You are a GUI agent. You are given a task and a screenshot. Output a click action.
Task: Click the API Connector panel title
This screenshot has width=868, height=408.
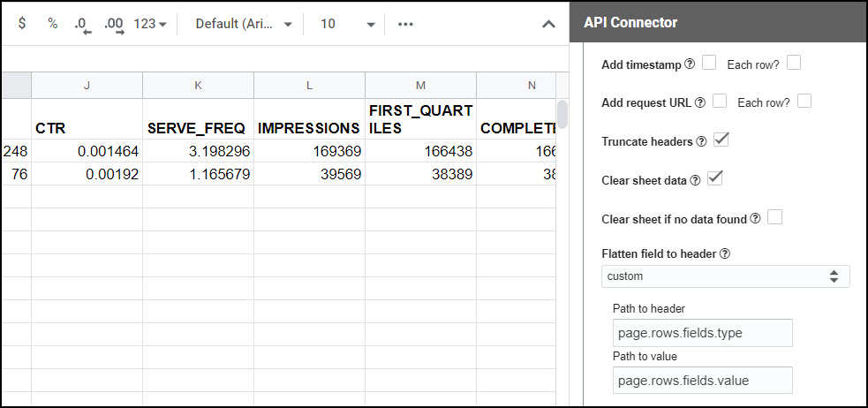coord(630,22)
